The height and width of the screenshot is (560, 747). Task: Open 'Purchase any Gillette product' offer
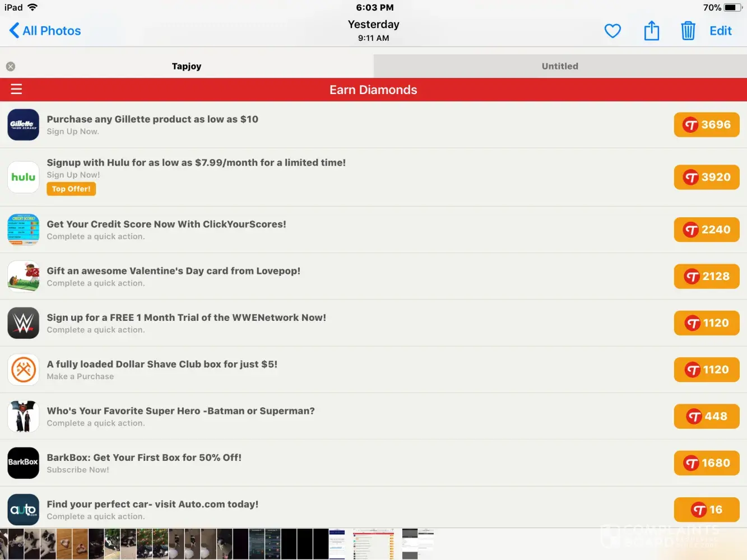pos(152,119)
